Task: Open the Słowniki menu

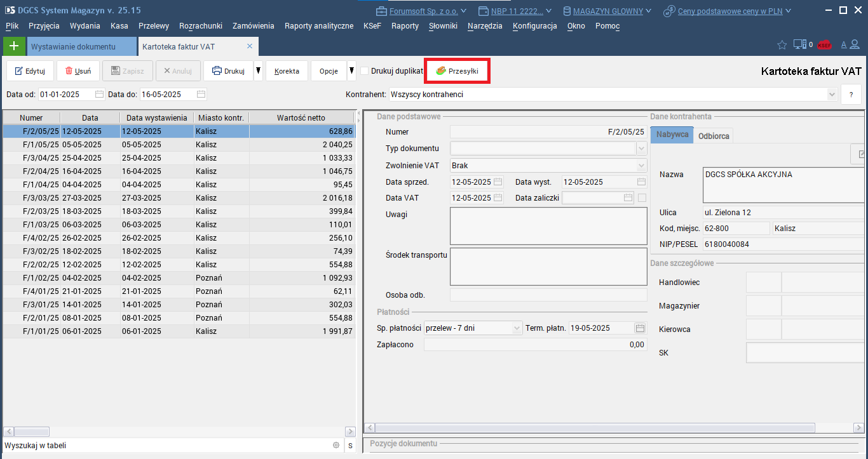Action: click(x=443, y=26)
